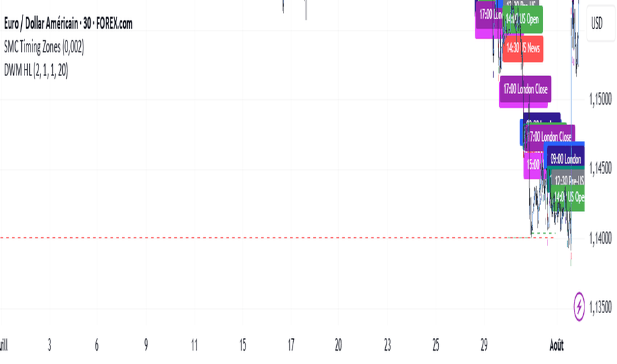Click the grey 12:30 Pre-US label under 09:00 London

[x=568, y=179]
